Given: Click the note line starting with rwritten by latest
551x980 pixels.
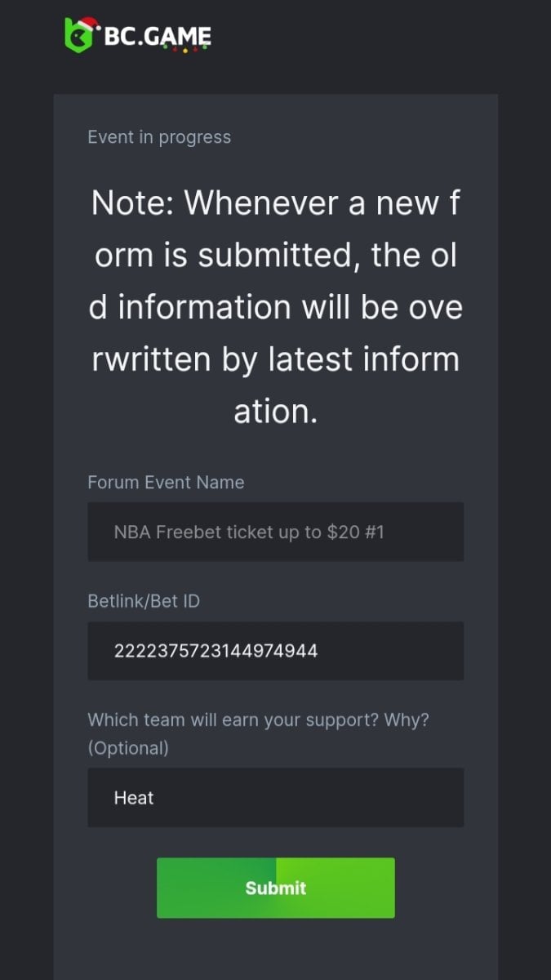Looking at the screenshot, I should click(x=275, y=359).
